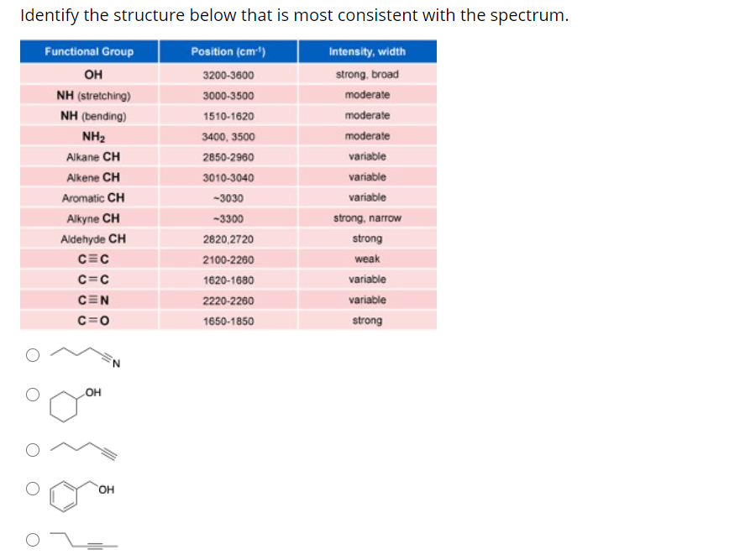Viewport: 745px width, 560px height.
Task: Click the Intensity, width column header
Action: [366, 52]
